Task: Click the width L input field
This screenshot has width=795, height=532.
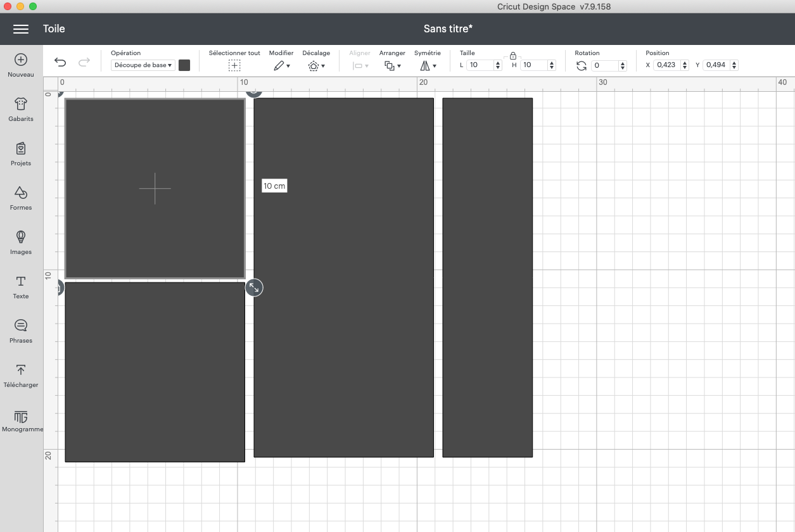Action: tap(480, 65)
